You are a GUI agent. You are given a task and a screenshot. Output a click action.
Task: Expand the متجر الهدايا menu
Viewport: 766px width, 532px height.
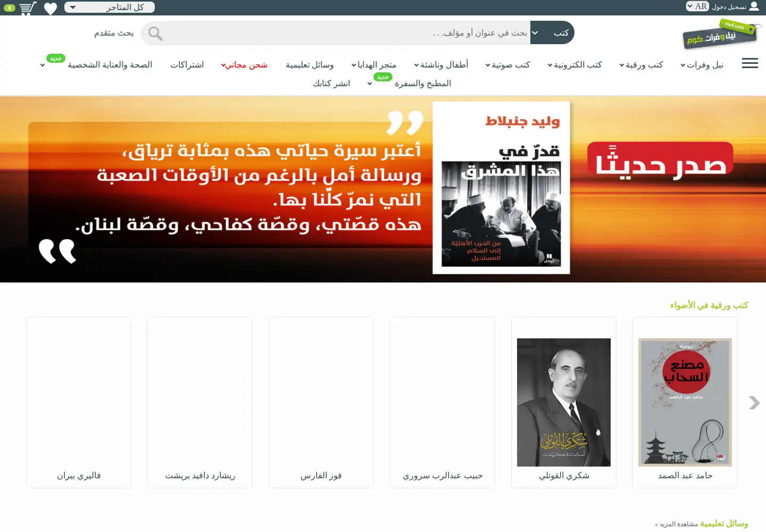coord(373,65)
